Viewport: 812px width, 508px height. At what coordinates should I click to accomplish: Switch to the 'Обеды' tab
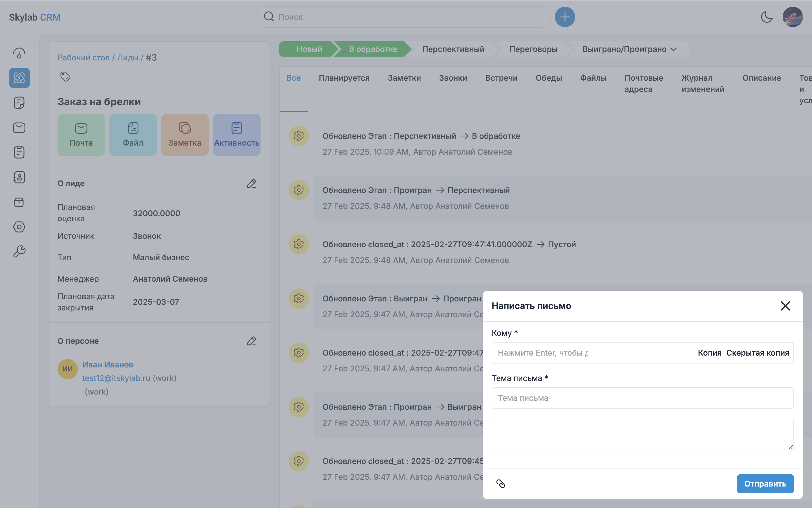pos(549,78)
